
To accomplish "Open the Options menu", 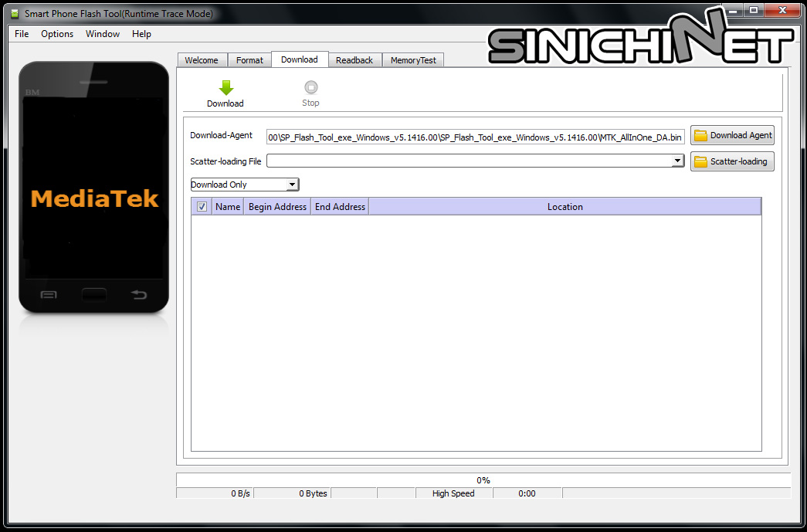I will pyautogui.click(x=56, y=33).
